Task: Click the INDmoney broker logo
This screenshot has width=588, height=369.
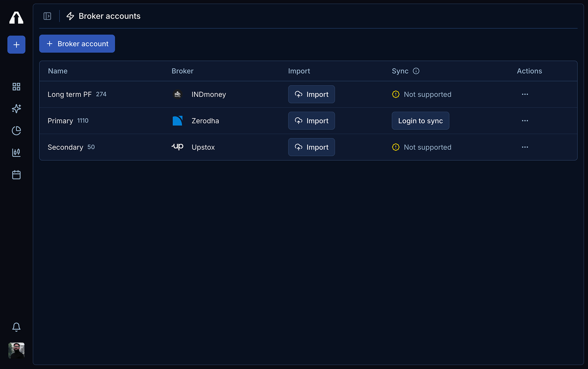Action: point(177,94)
